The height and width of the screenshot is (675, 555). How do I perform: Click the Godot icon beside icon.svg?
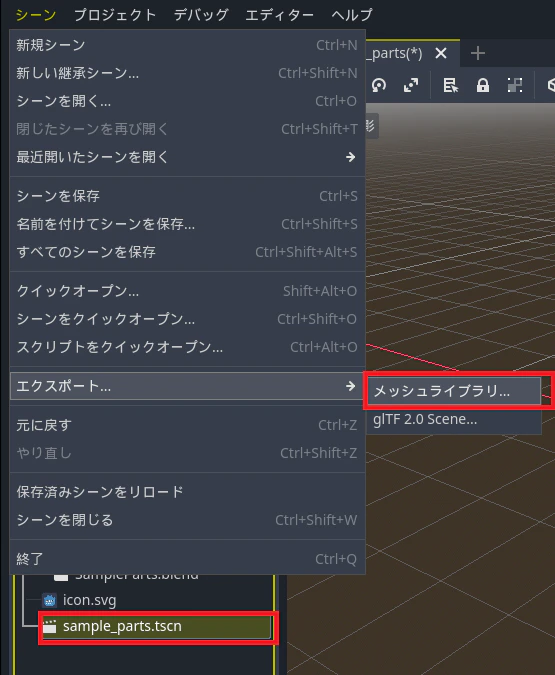click(50, 600)
